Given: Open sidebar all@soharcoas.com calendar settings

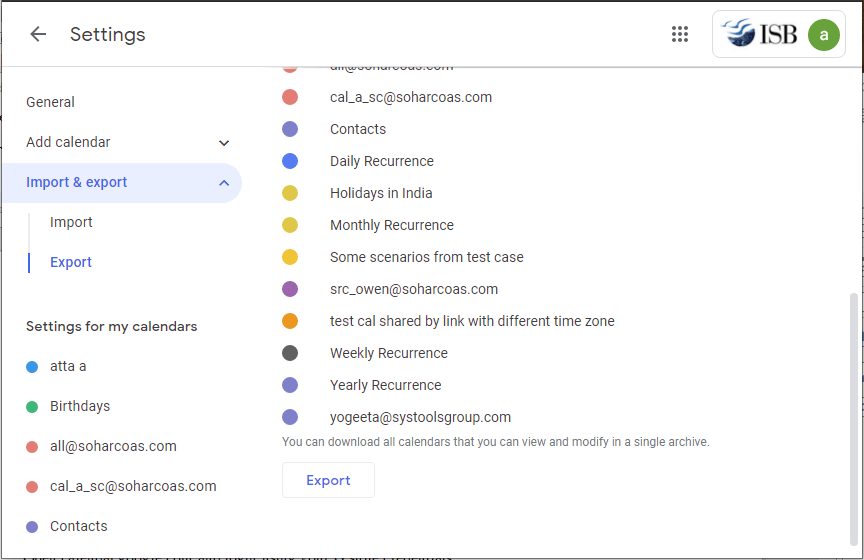Looking at the screenshot, I should [113, 446].
